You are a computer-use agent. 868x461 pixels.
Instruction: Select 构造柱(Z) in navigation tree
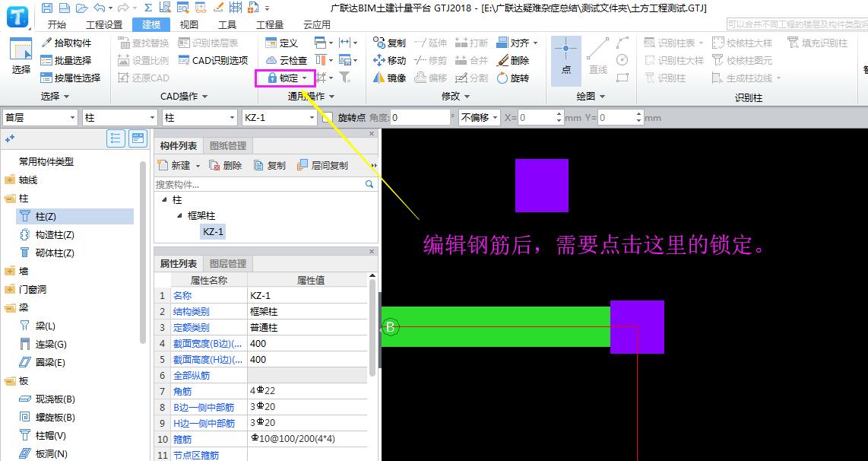tap(47, 234)
